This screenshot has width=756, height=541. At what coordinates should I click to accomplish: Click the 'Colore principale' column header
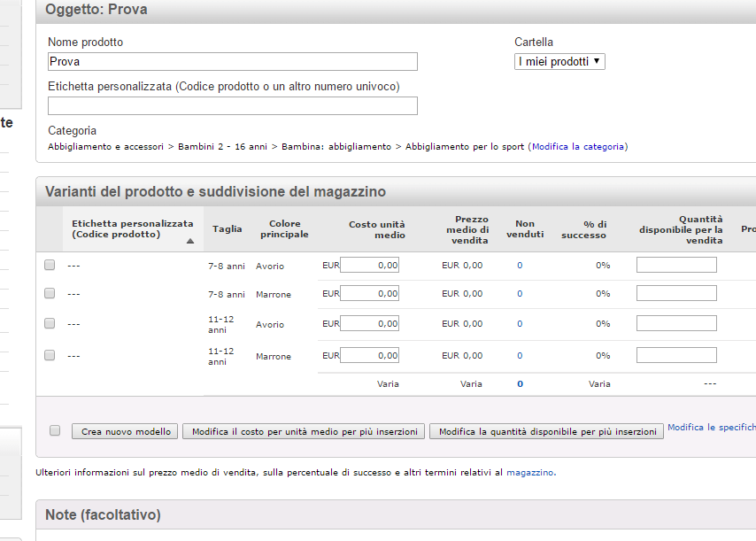pos(284,229)
